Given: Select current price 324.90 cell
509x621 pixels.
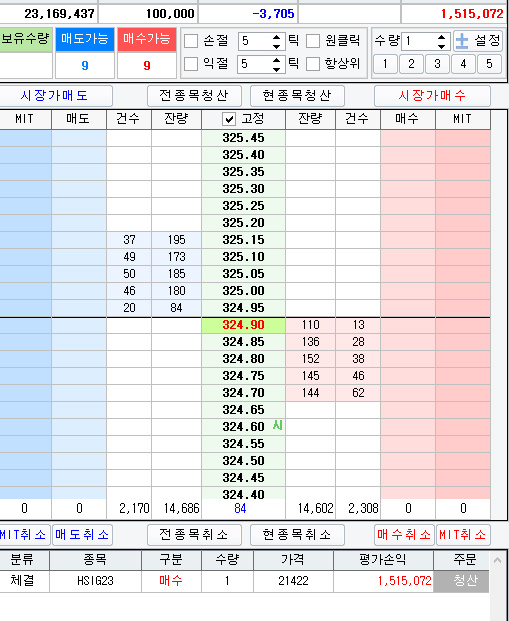Looking at the screenshot, I should click(x=243, y=325).
